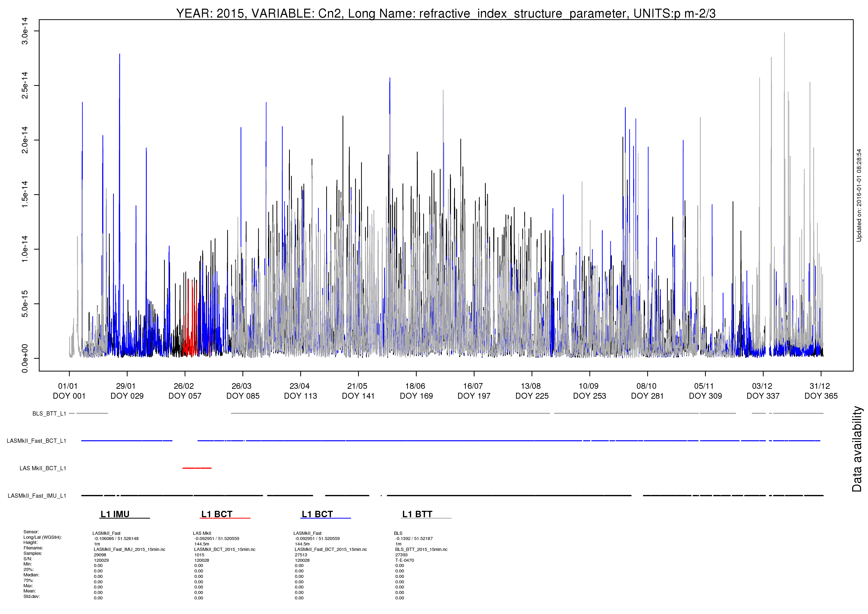This screenshot has width=868, height=614.
Task: Click the samples value 27513
Action: [x=301, y=555]
